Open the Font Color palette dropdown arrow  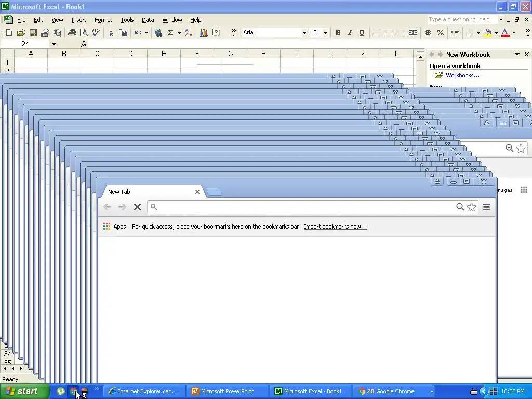pos(514,33)
